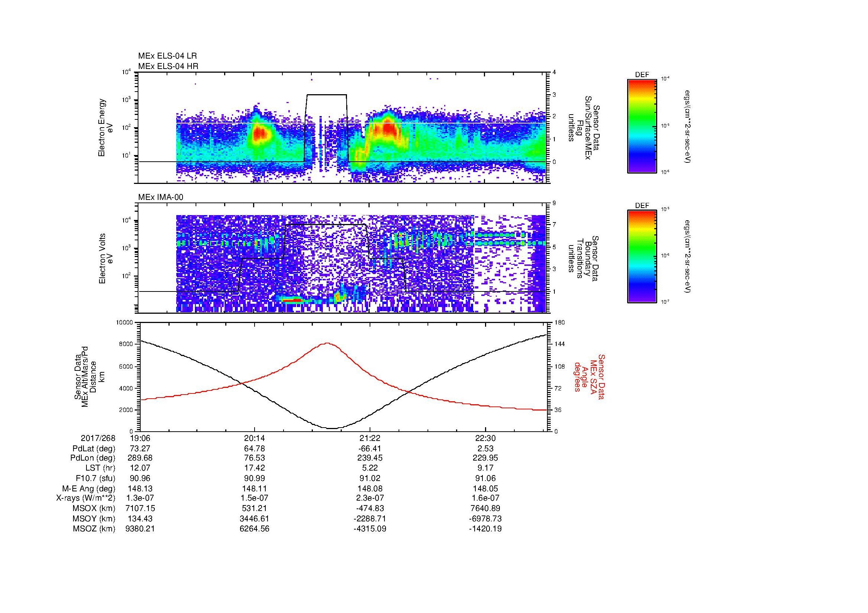Viewport: 868px width, 613px height.
Task: Click the lower color bar units label
Action: click(688, 257)
